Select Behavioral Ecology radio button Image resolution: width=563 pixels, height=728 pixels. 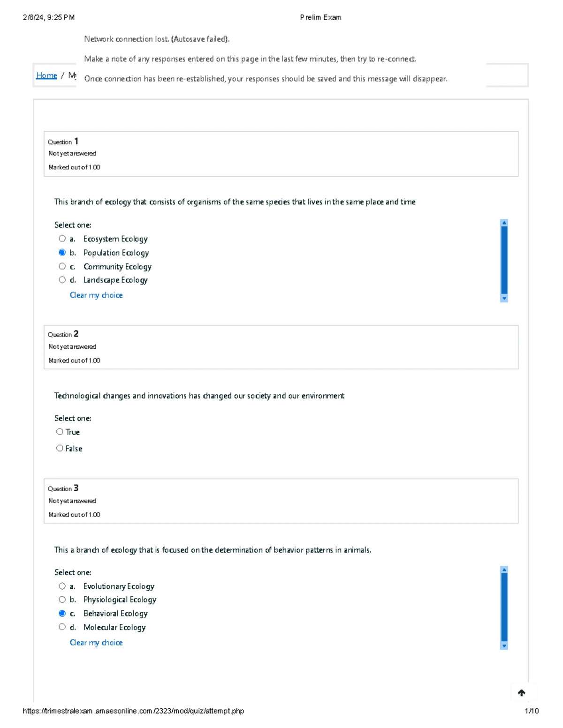pos(62,613)
